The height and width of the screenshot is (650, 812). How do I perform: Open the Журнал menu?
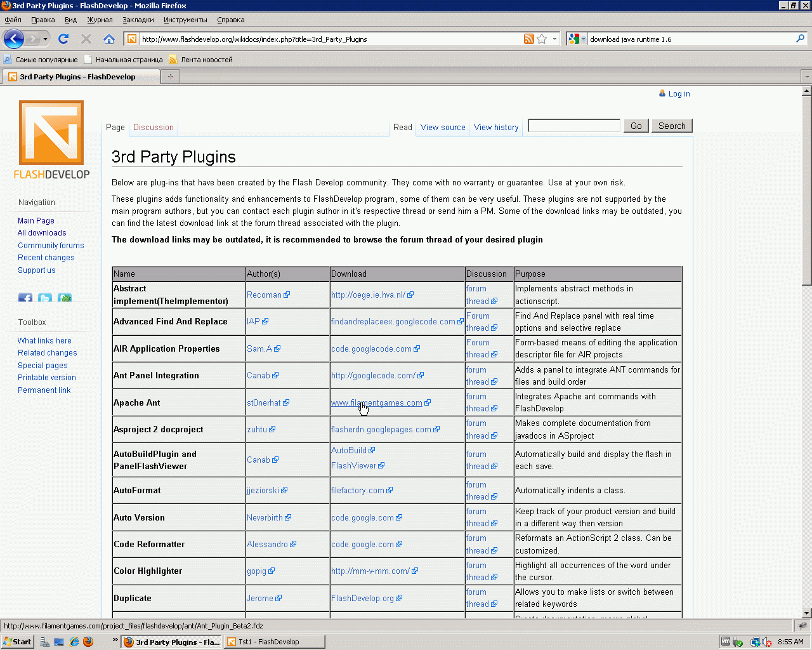coord(100,20)
